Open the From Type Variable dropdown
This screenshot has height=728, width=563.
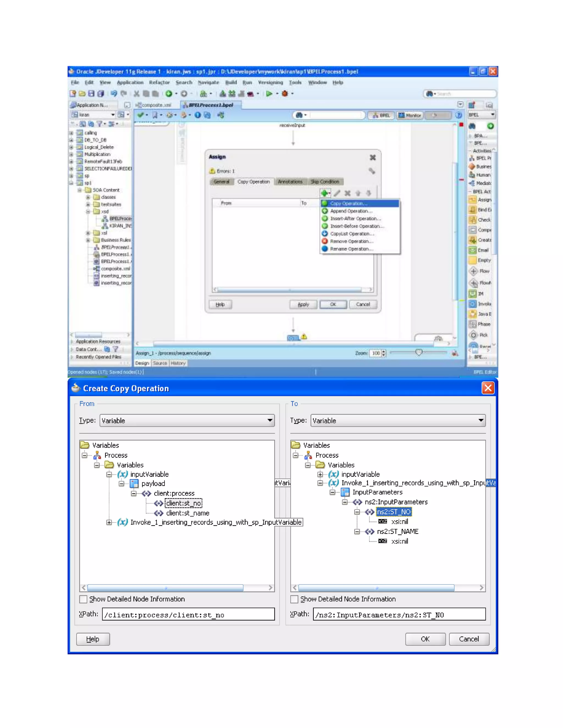tap(270, 420)
